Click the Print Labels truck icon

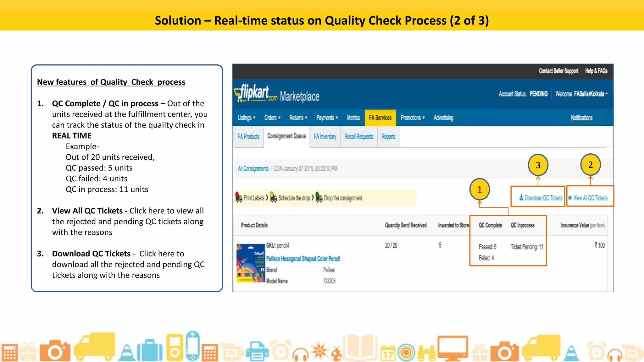[239, 198]
